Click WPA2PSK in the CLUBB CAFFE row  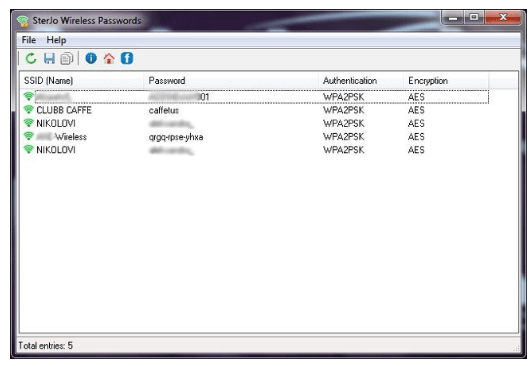coord(344,110)
